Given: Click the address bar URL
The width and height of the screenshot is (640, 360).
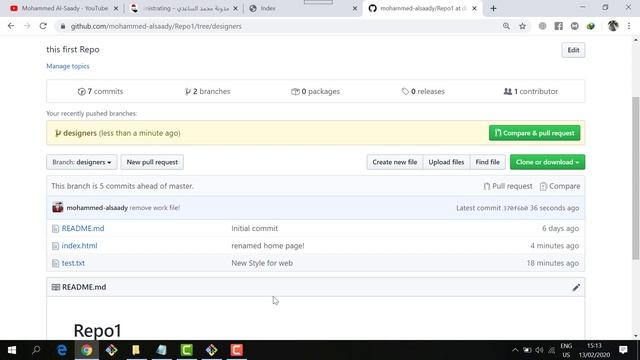Looking at the screenshot, I should (x=156, y=26).
